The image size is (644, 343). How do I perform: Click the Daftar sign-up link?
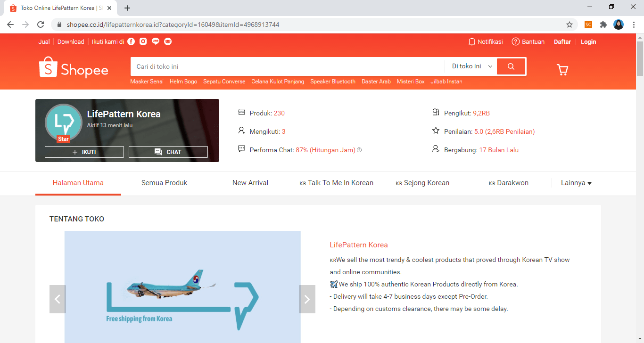[562, 42]
